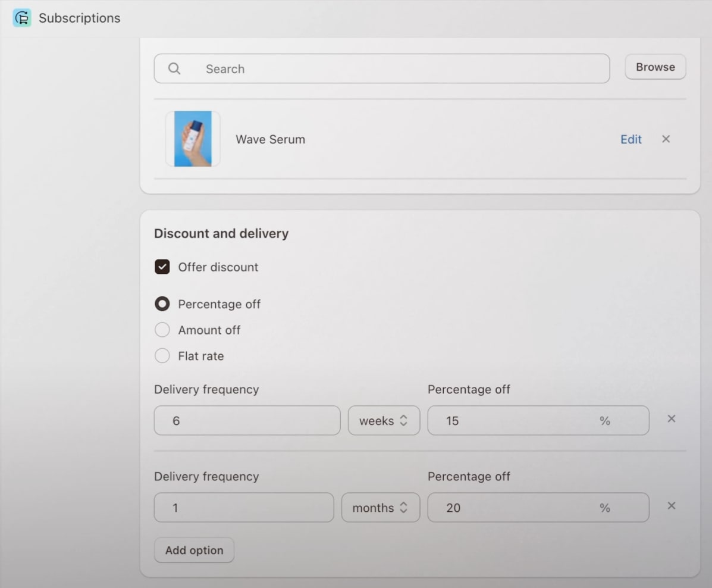Select the Flat rate option

pyautogui.click(x=162, y=355)
